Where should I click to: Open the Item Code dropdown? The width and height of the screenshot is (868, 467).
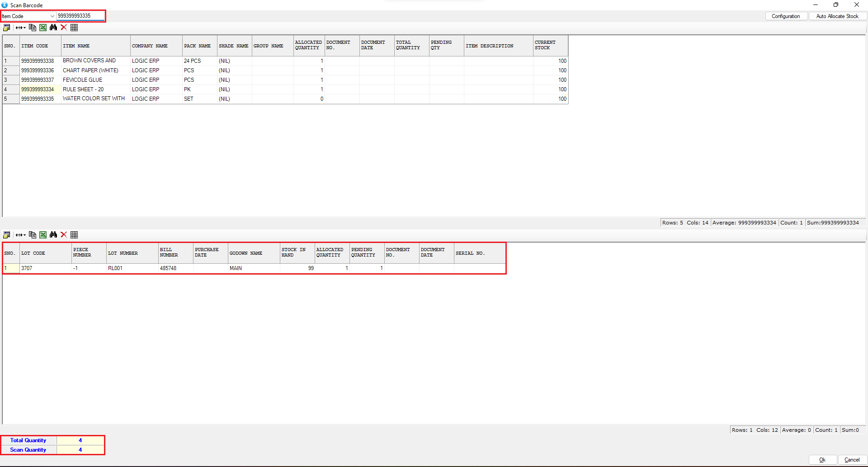click(52, 16)
